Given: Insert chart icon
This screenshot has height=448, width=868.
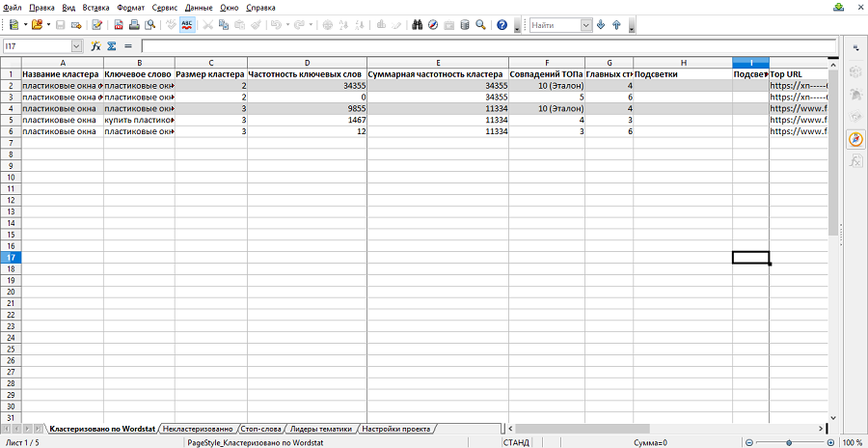Looking at the screenshot, I should pyautogui.click(x=381, y=25).
